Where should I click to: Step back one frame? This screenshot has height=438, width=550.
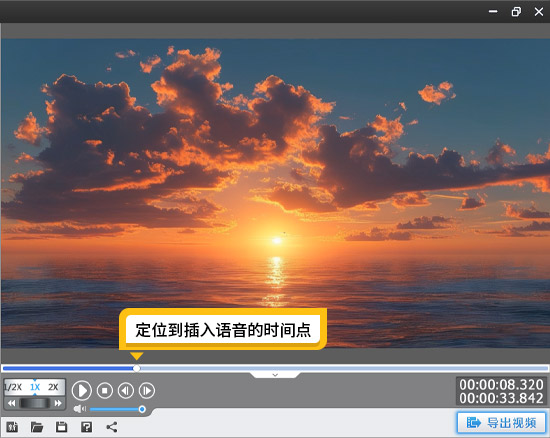point(126,390)
